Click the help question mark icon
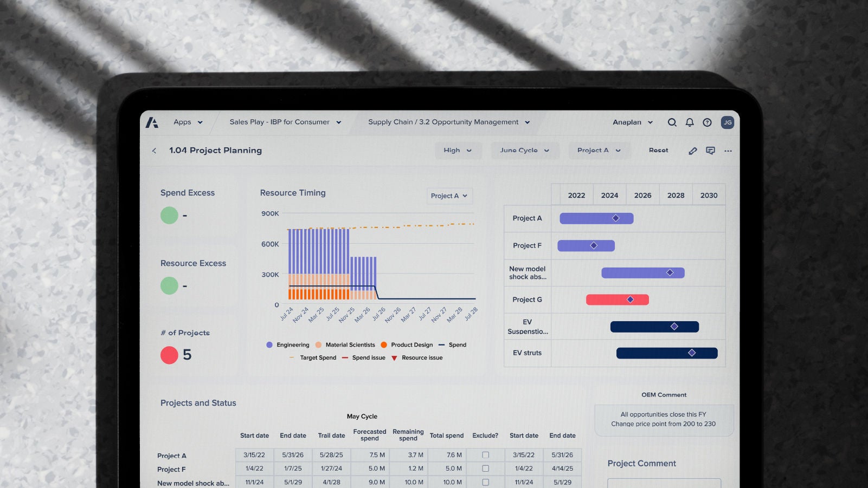The image size is (868, 488). (707, 122)
